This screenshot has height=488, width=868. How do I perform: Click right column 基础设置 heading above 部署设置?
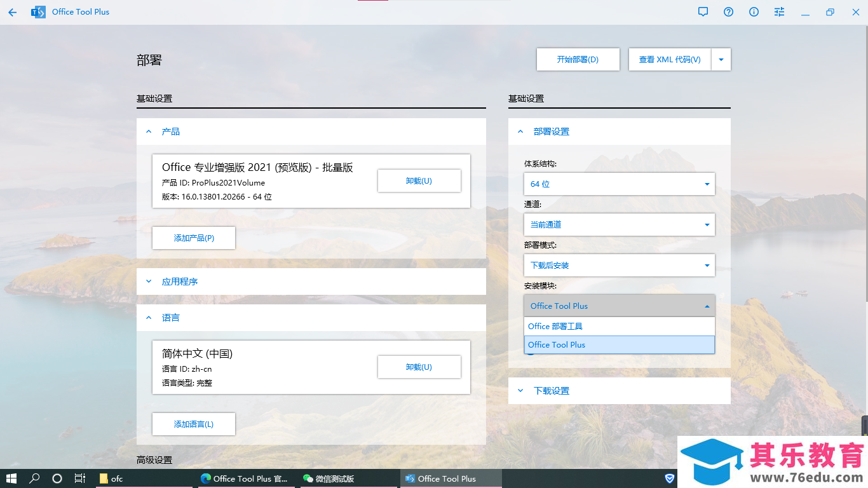(526, 98)
